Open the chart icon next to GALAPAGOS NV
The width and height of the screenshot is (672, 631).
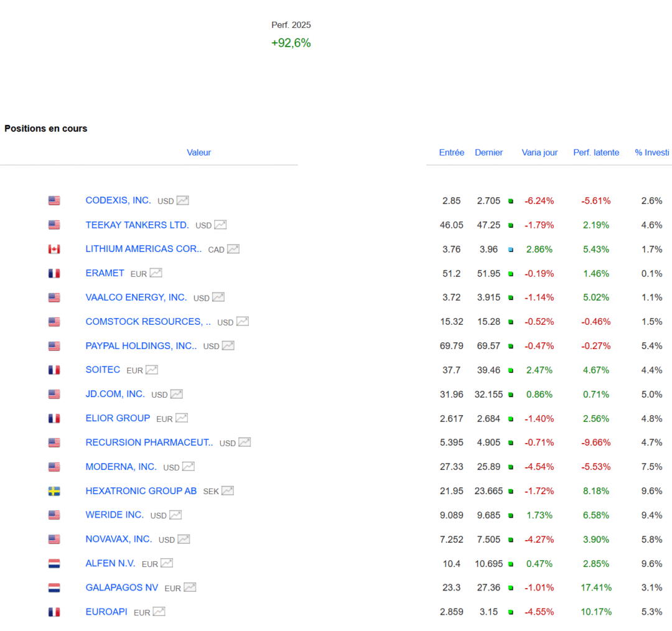(190, 587)
